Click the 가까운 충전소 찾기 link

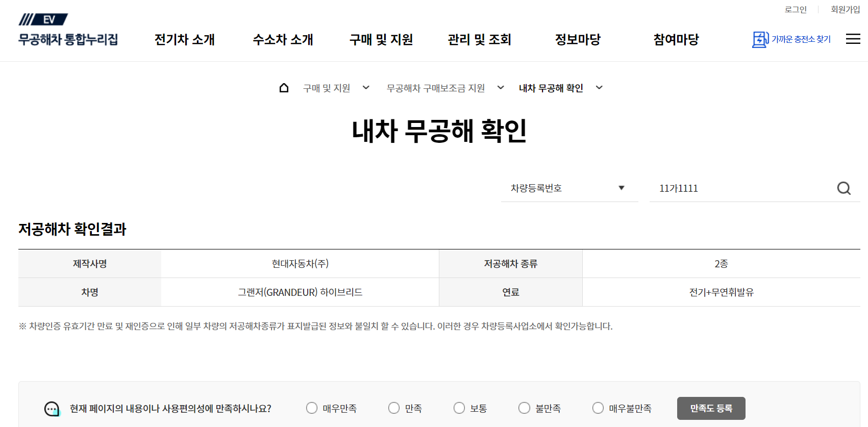point(801,39)
